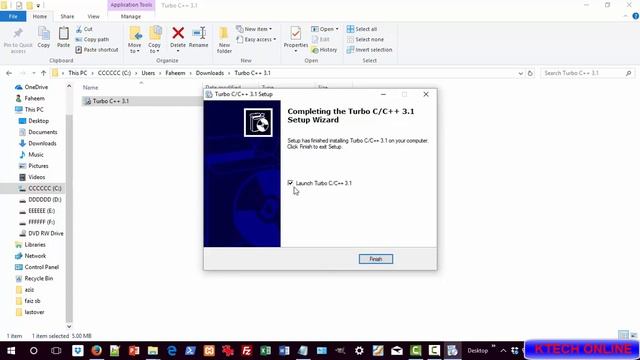Screen dimensions: 640x360
Task: Expand the New item dropdown
Action: pyautogui.click(x=254, y=29)
